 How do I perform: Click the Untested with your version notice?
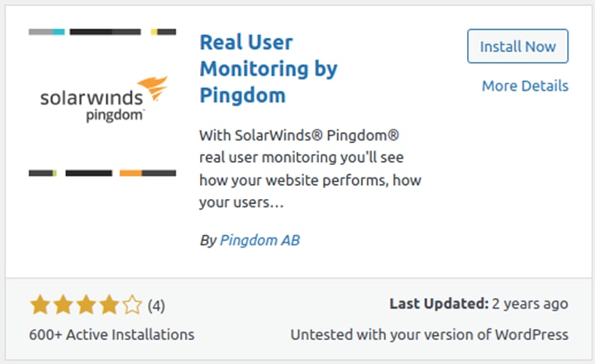[429, 335]
